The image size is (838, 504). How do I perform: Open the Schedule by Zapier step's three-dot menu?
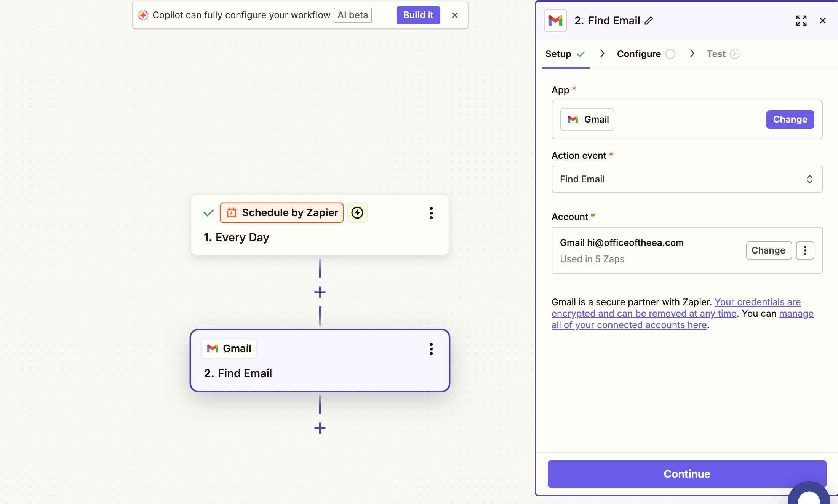pos(431,213)
